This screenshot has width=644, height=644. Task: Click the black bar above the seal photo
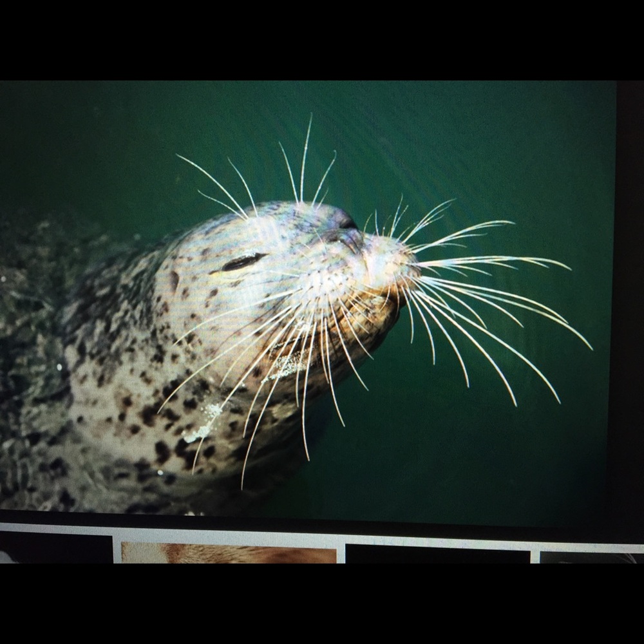[x=322, y=39]
